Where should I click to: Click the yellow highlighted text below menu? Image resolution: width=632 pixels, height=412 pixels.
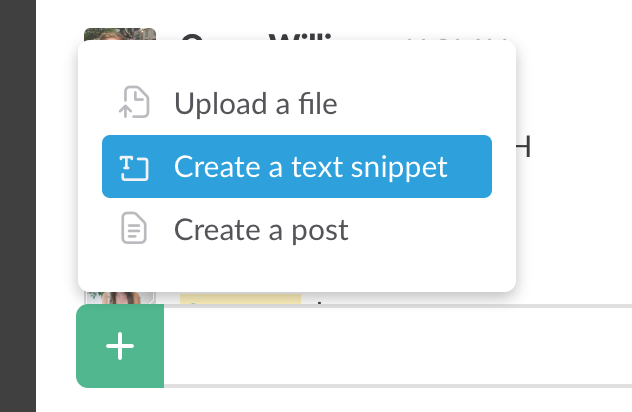tap(240, 297)
